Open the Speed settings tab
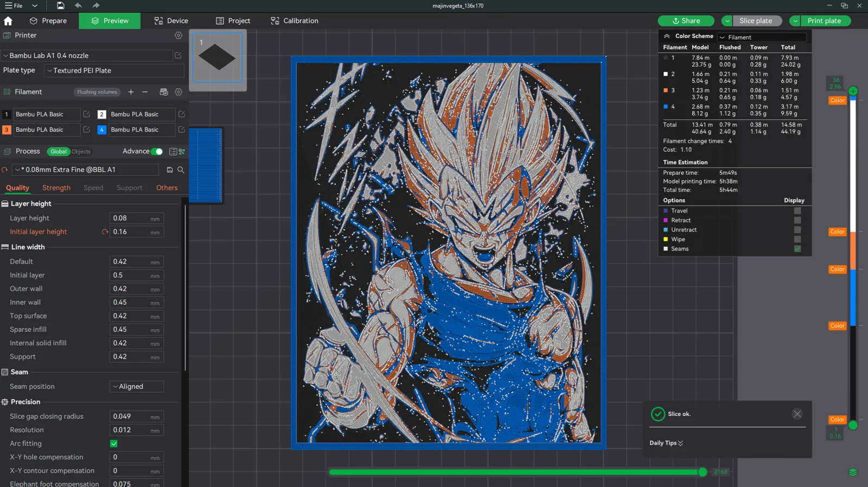 point(93,188)
